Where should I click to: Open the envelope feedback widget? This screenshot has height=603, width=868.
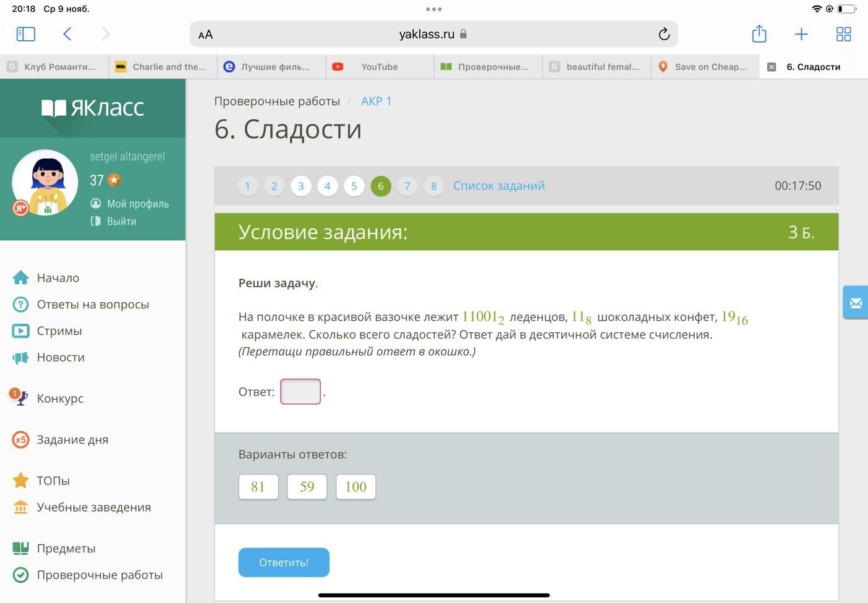[855, 303]
